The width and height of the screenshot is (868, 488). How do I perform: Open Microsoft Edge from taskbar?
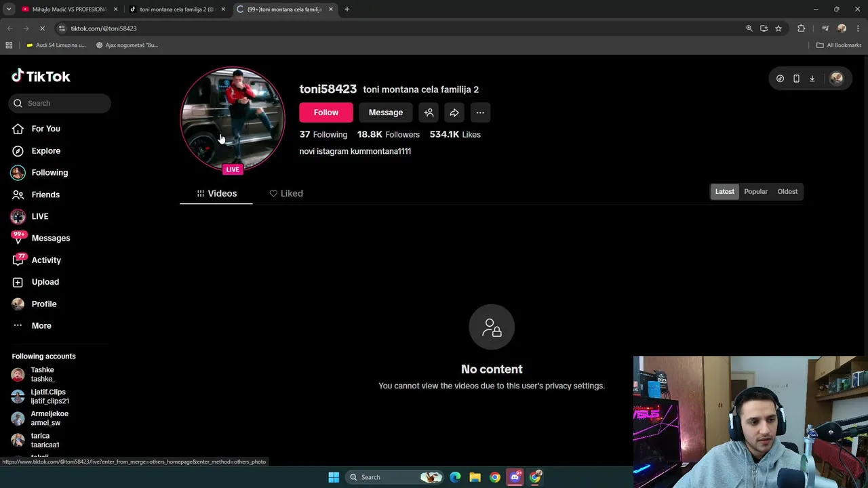pyautogui.click(x=455, y=477)
